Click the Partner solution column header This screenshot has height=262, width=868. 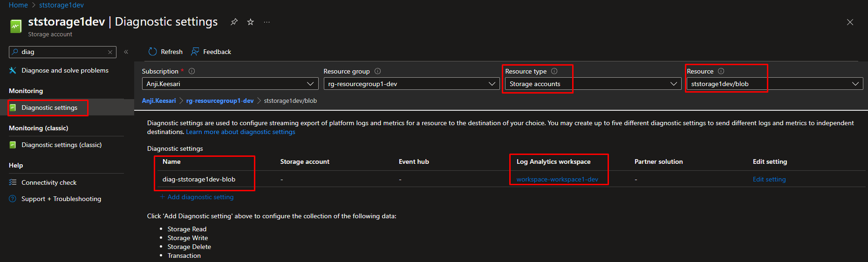coord(658,161)
